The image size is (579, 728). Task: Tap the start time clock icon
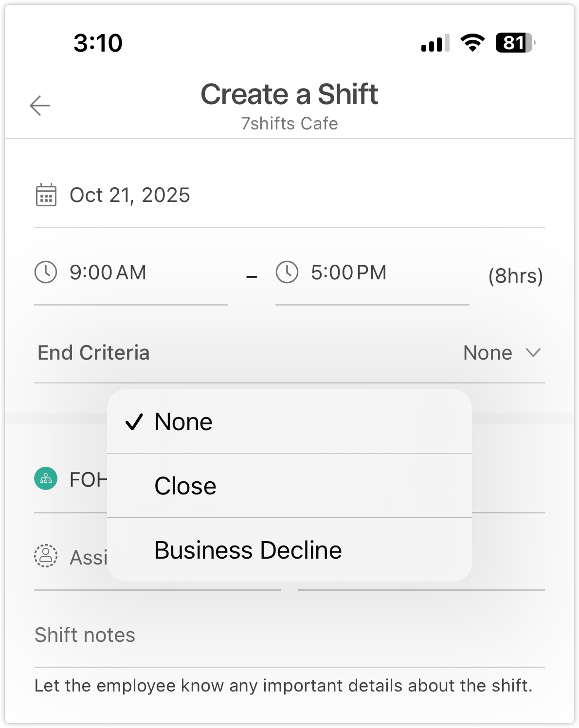click(46, 272)
